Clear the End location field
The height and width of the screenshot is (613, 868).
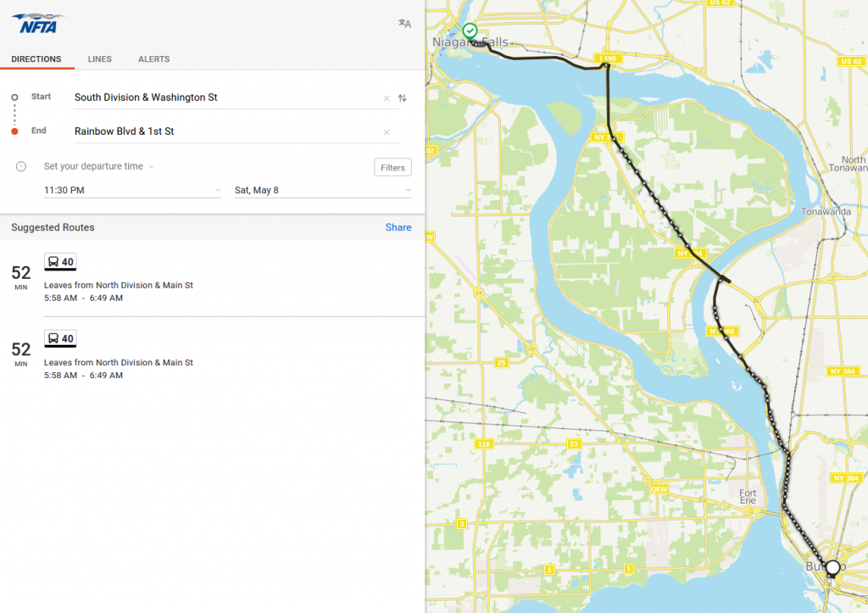(x=387, y=132)
